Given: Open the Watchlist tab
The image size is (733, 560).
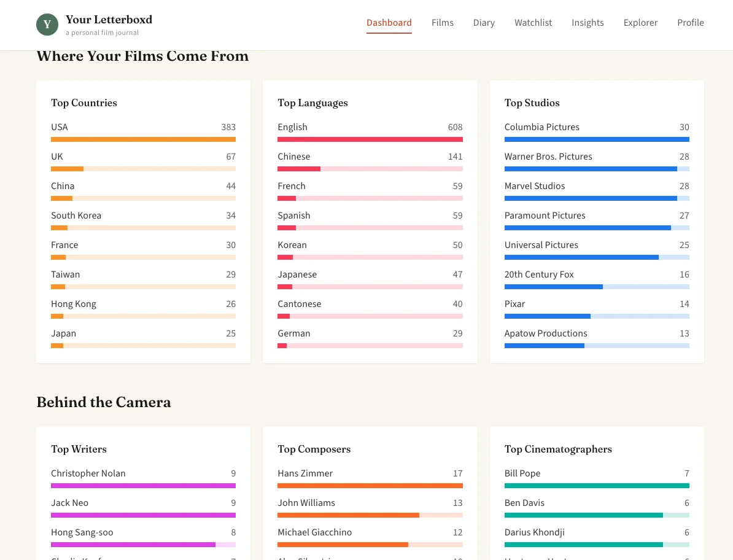Looking at the screenshot, I should 533,23.
